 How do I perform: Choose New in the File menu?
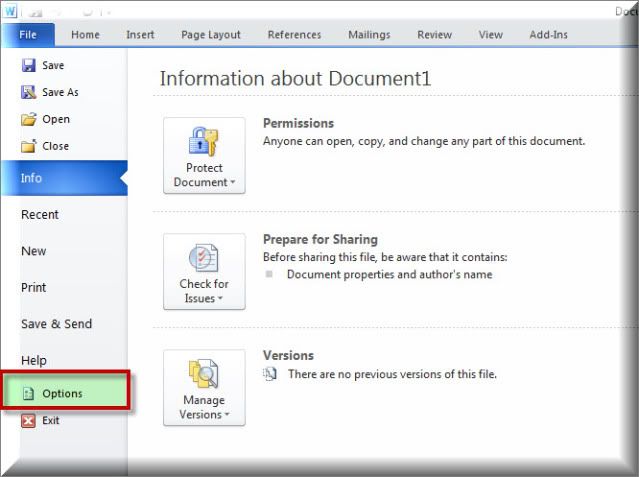click(33, 251)
